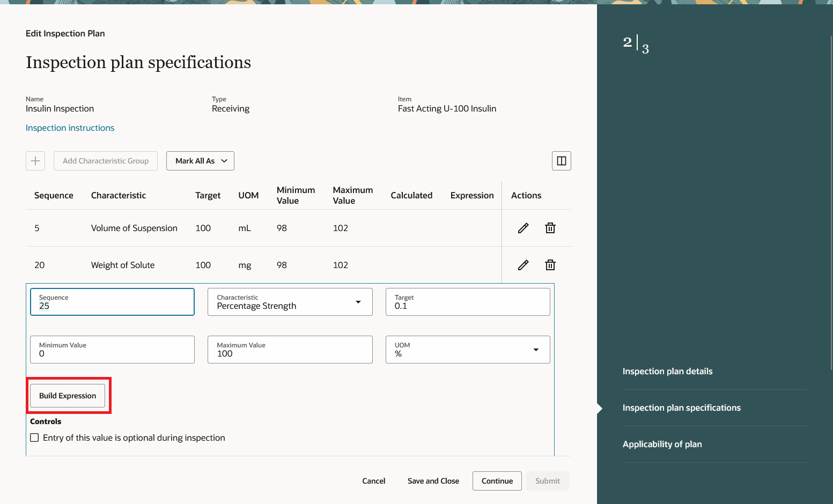Click the page vertical scrollbar
Screen dimensions: 833x504
(x=831, y=204)
